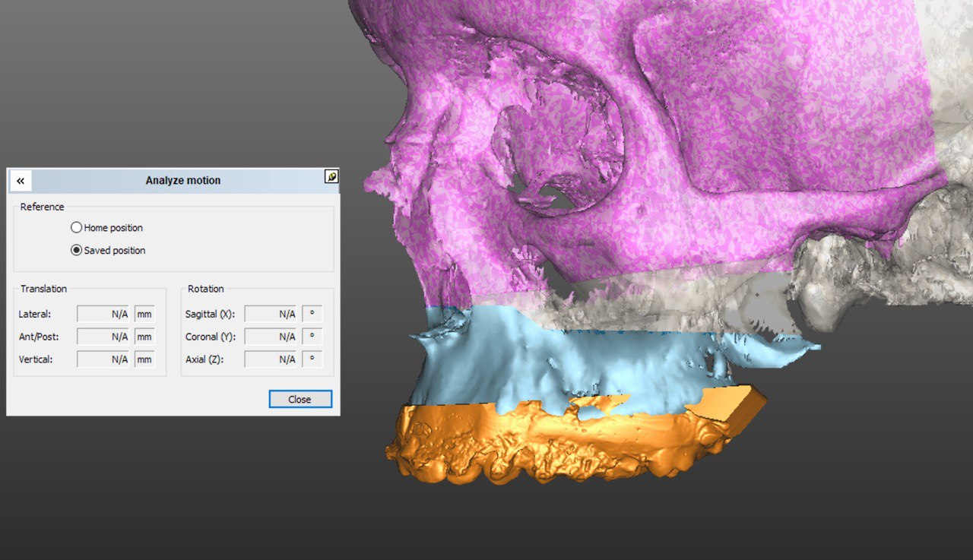Screen dimensions: 973x560
Task: Click the Vertical translation value field
Action: click(103, 359)
